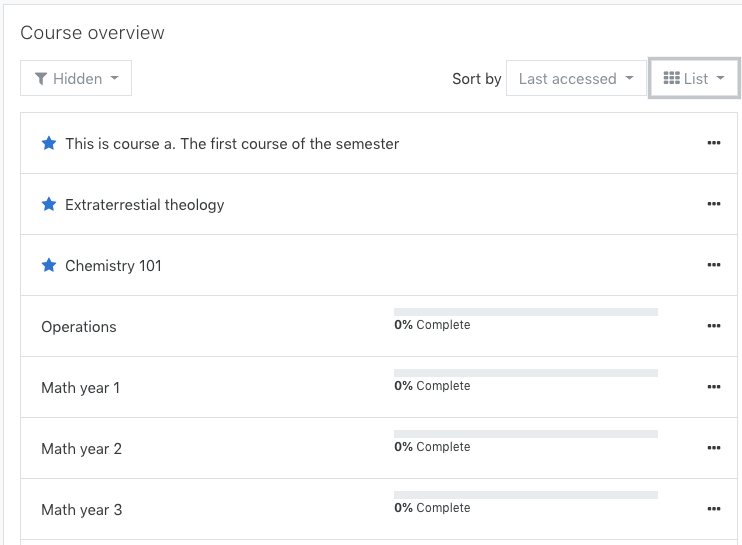Image resolution: width=742 pixels, height=545 pixels.
Task: Open the List display dropdown
Action: point(694,78)
